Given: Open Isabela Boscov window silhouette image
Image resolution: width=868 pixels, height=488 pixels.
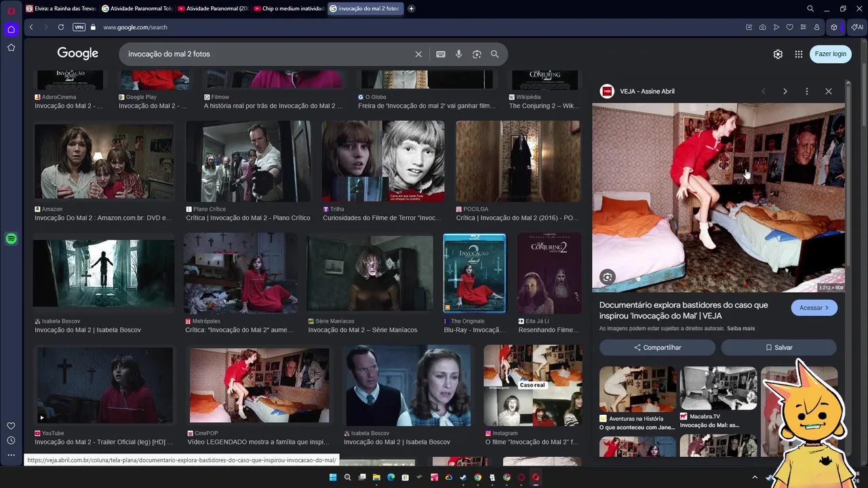Looking at the screenshot, I should pyautogui.click(x=103, y=274).
